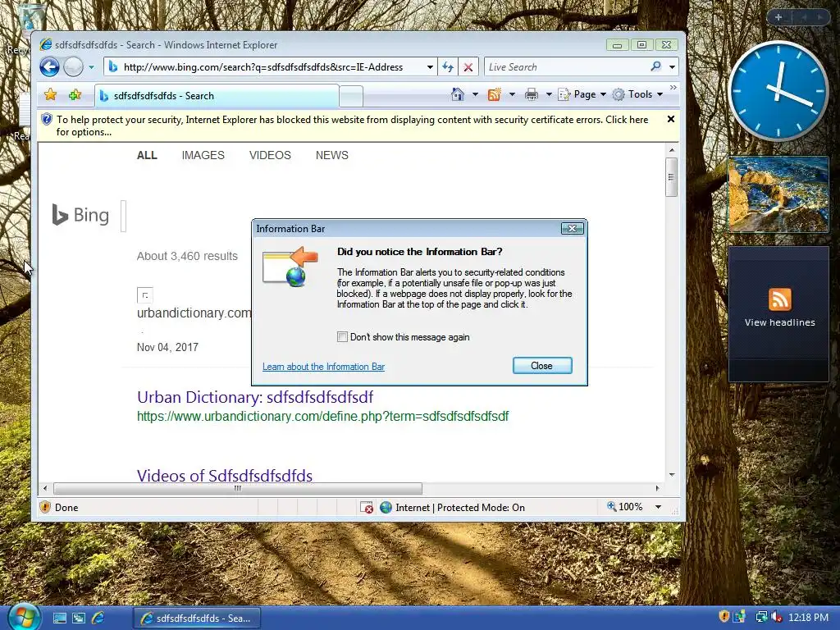Switch to the NEWS search tab

(331, 155)
